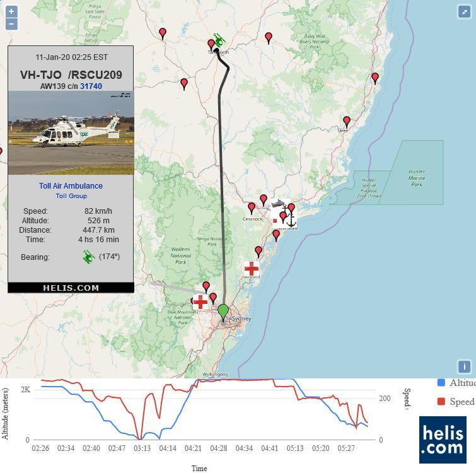Select red pin marker at Cessnock

(x=252, y=207)
